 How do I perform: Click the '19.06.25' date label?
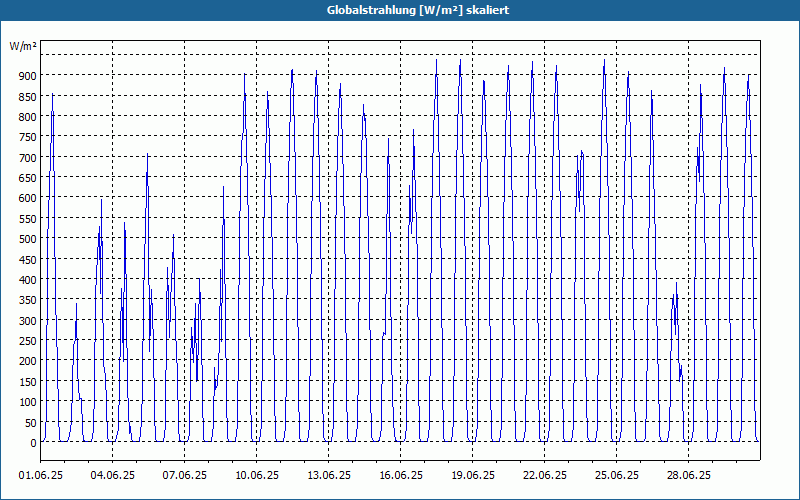tap(472, 475)
